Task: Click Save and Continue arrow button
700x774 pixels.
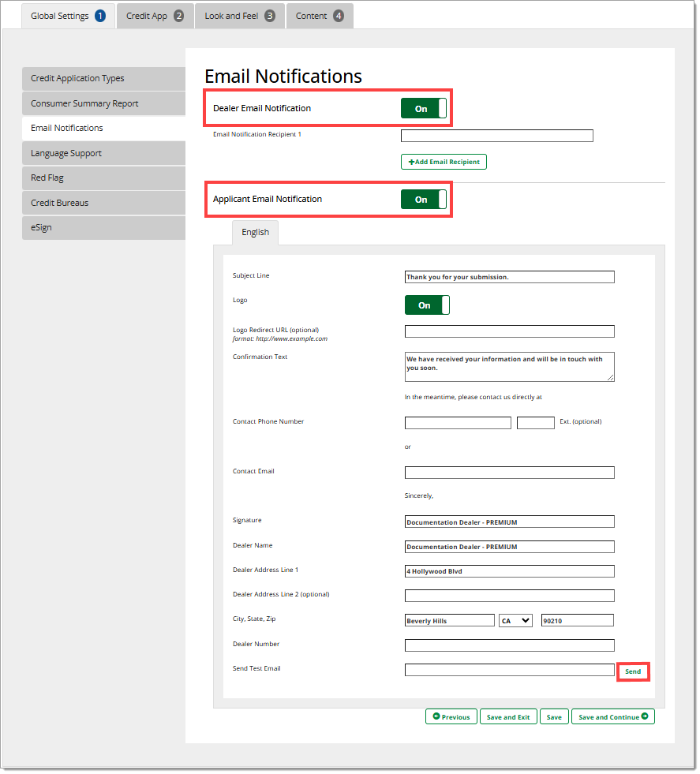Action: (612, 716)
